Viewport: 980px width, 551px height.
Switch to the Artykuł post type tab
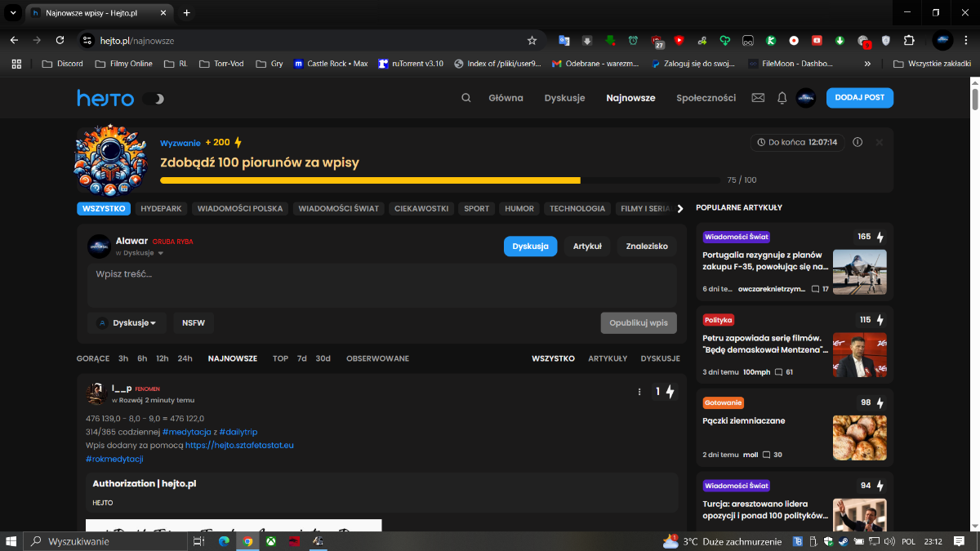pyautogui.click(x=587, y=246)
